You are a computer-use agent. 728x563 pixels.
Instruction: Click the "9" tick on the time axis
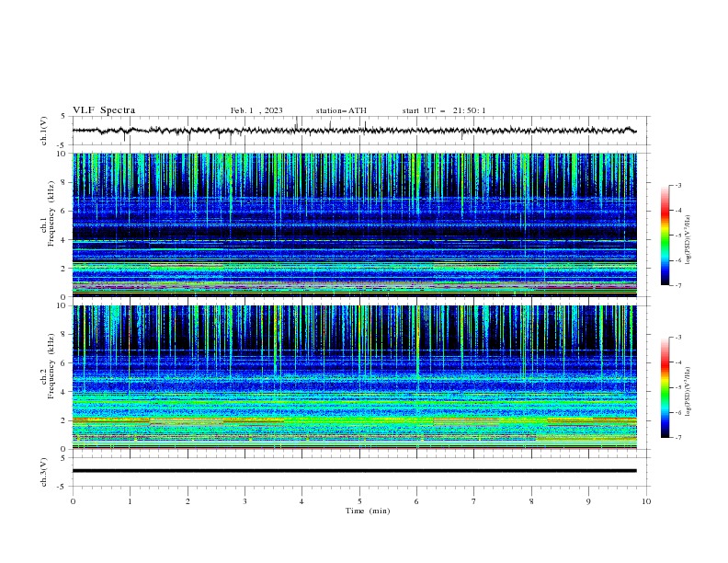pyautogui.click(x=588, y=501)
